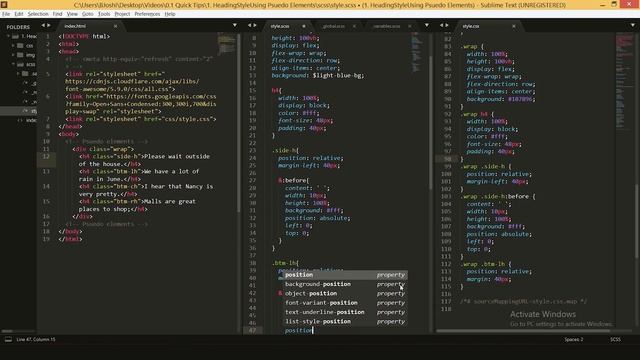Open the Selection menu
640x360 pixels.
[x=38, y=14]
